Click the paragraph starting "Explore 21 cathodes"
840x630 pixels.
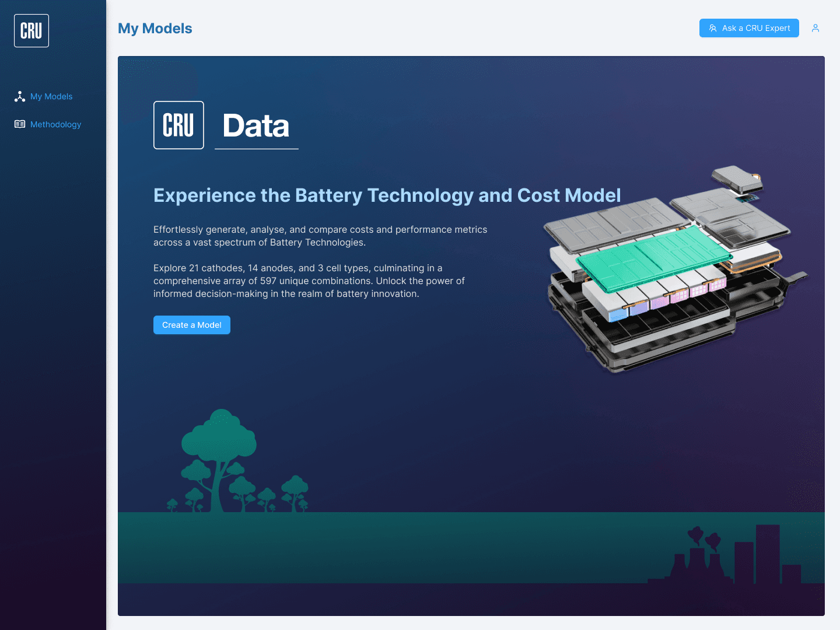click(309, 281)
